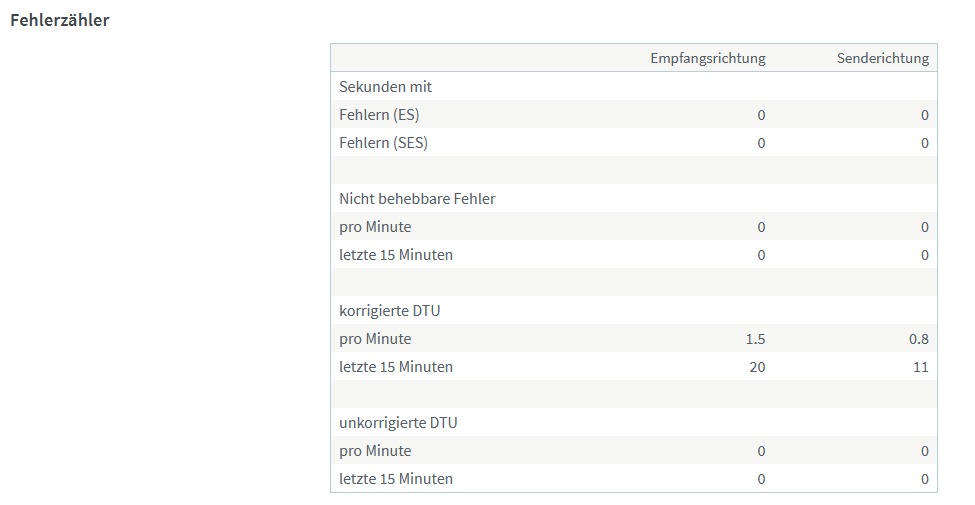Click pro Minute under unkorrigierte DTU
This screenshot has height=505, width=975.
coord(375,451)
